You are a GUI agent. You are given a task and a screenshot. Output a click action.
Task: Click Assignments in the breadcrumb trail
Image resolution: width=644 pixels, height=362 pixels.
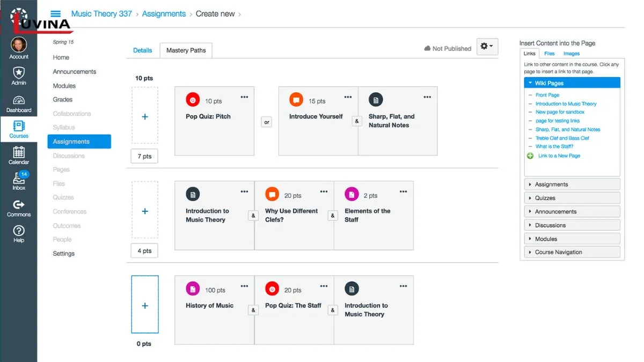point(164,14)
